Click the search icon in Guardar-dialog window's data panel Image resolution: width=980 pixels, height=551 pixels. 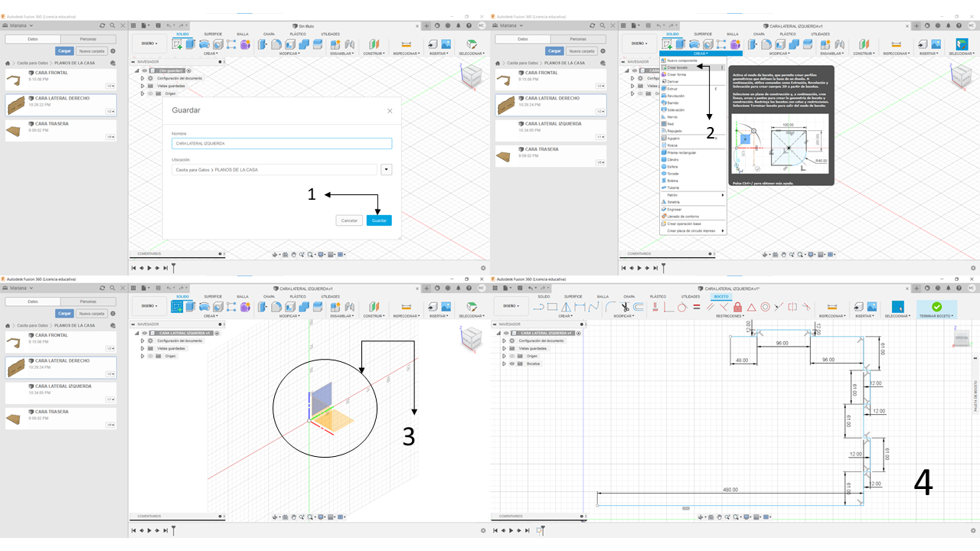point(112,25)
